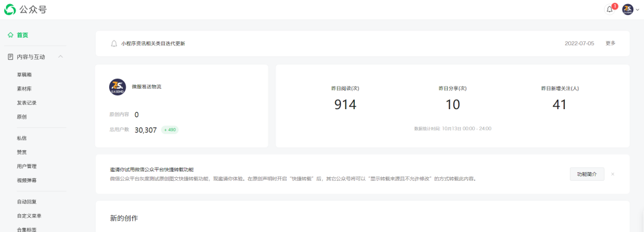Click the 数据统计时间 timestamp text
The height and width of the screenshot is (232, 644).
click(x=453, y=128)
